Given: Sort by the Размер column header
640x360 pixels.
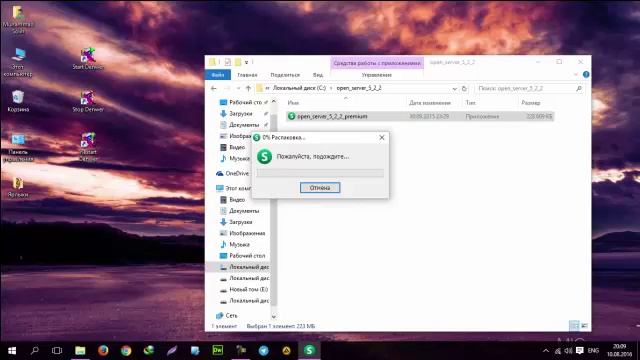Looking at the screenshot, I should point(531,103).
